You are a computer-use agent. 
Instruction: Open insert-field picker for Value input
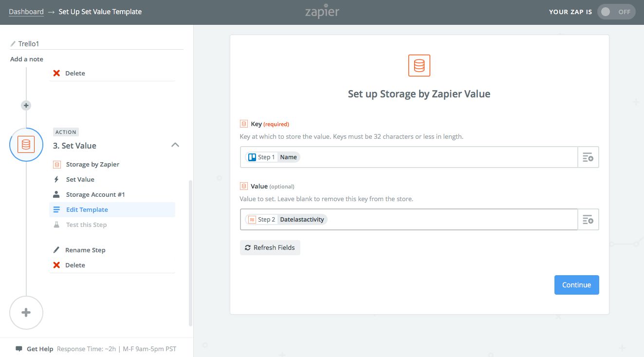pyautogui.click(x=588, y=220)
